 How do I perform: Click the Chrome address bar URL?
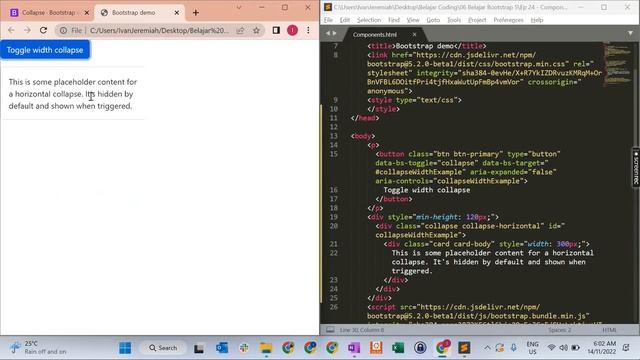tap(159, 30)
